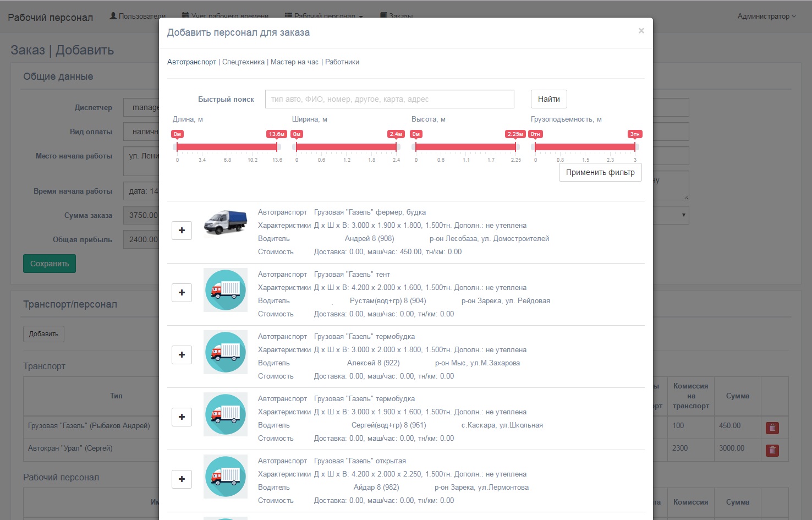Click the Ширина slider maximum handle at 2.4м
The height and width of the screenshot is (520, 812).
click(396, 146)
